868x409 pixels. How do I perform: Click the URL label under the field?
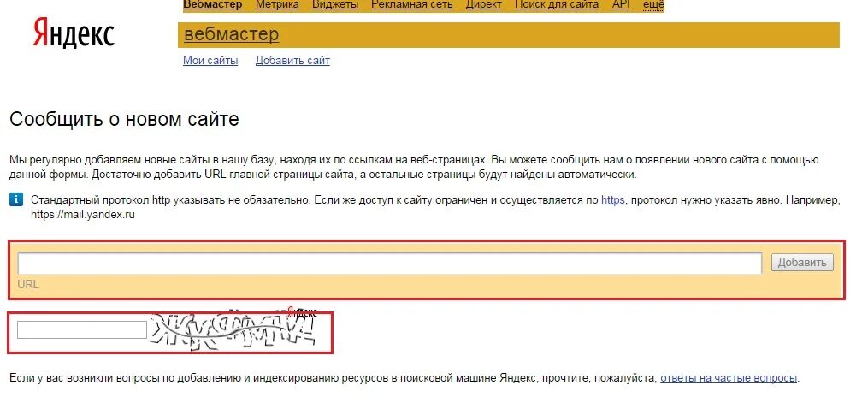(x=28, y=285)
